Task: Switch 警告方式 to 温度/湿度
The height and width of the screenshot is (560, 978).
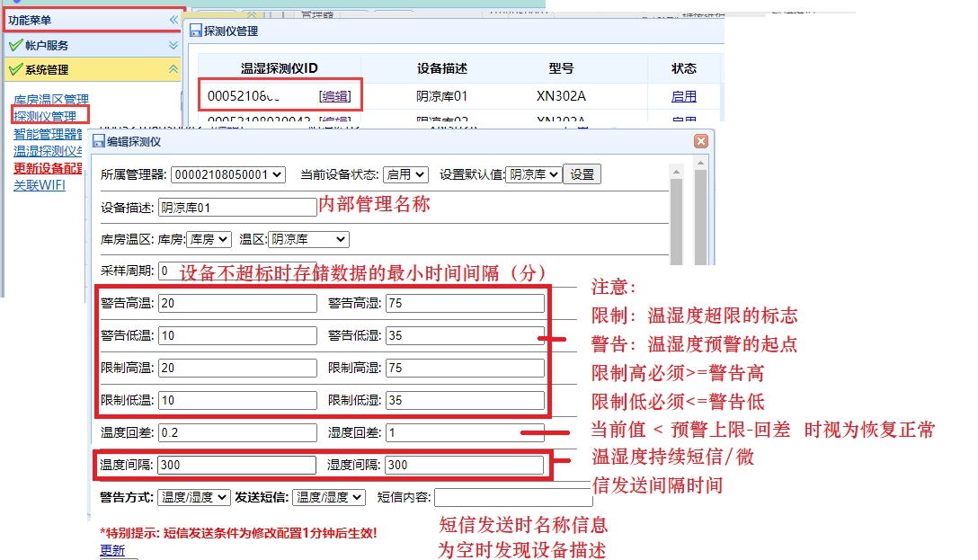Action: click(193, 497)
